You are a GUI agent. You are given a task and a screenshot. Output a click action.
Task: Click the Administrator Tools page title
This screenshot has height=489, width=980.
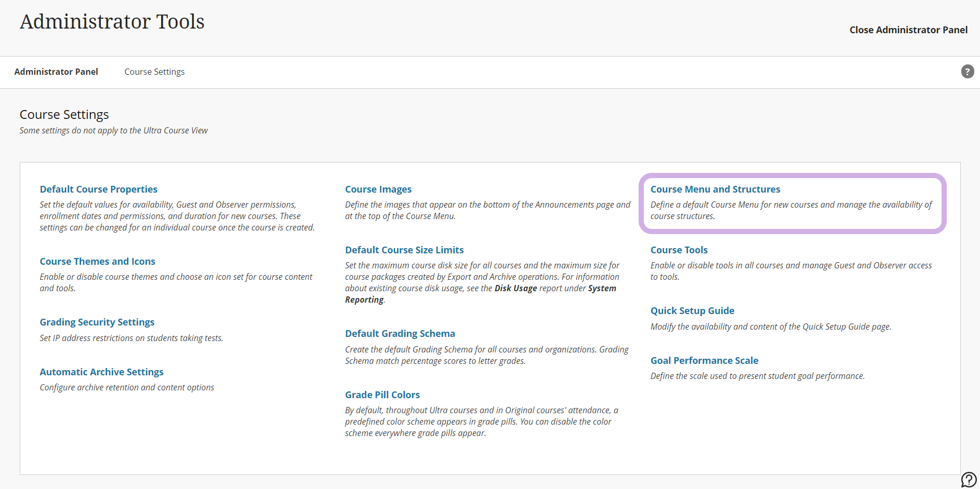pyautogui.click(x=112, y=22)
